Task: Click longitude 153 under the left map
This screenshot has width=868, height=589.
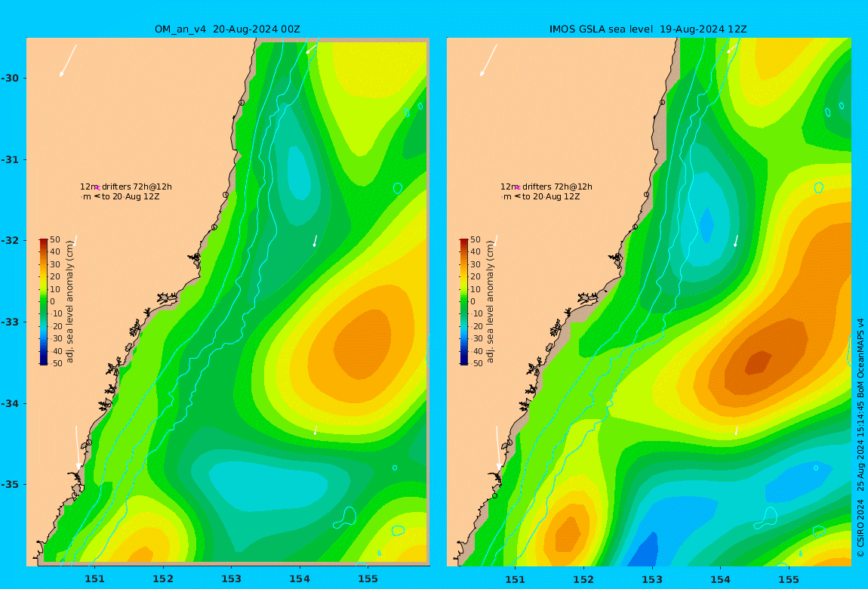Action: [x=232, y=579]
